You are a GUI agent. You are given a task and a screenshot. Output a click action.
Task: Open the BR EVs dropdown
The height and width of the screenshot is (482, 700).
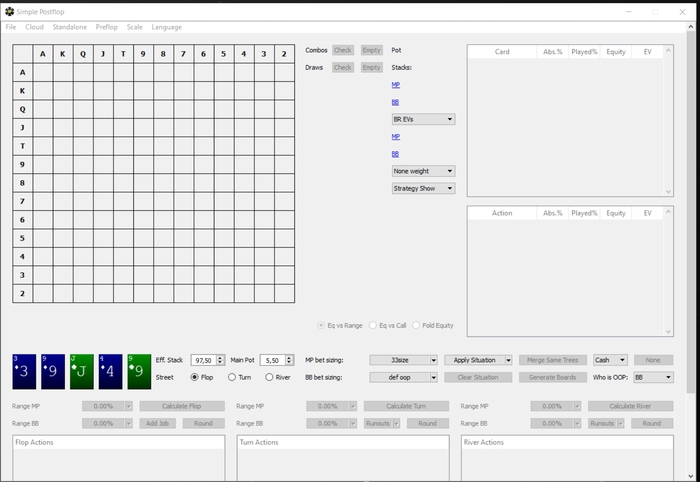[423, 119]
